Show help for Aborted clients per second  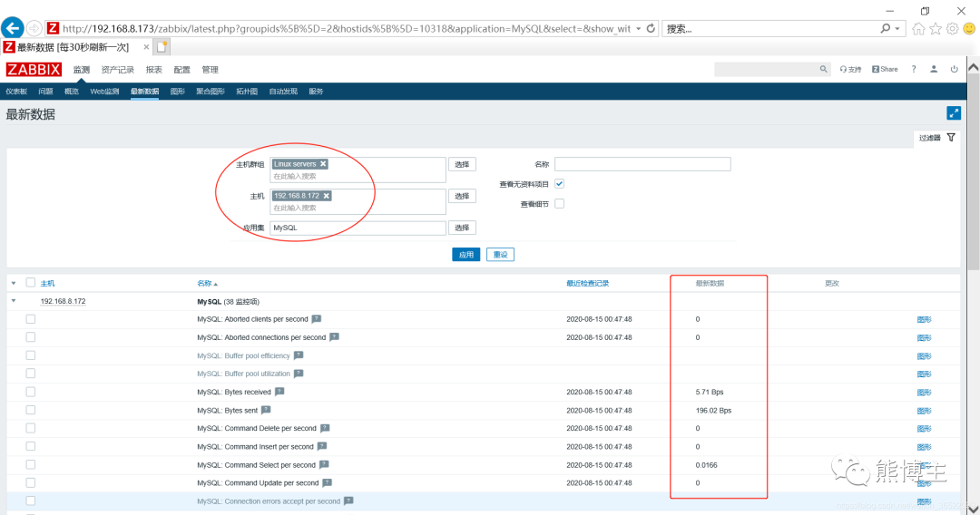tap(317, 319)
